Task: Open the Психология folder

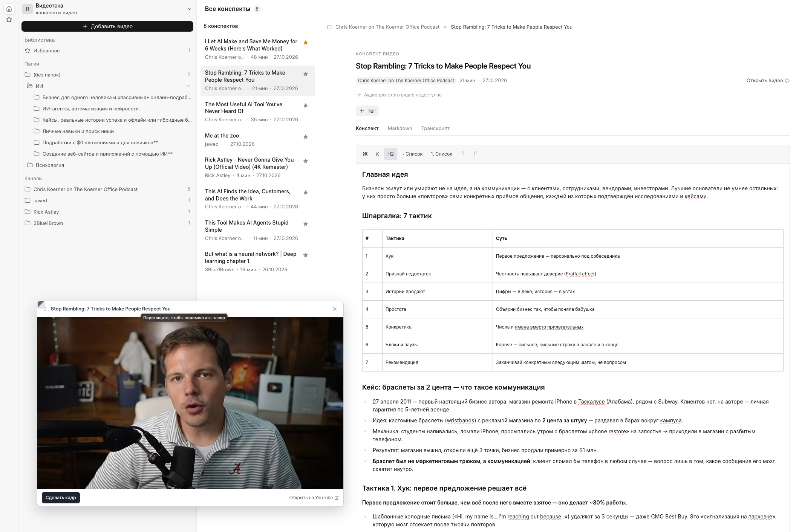Action: pos(107,165)
